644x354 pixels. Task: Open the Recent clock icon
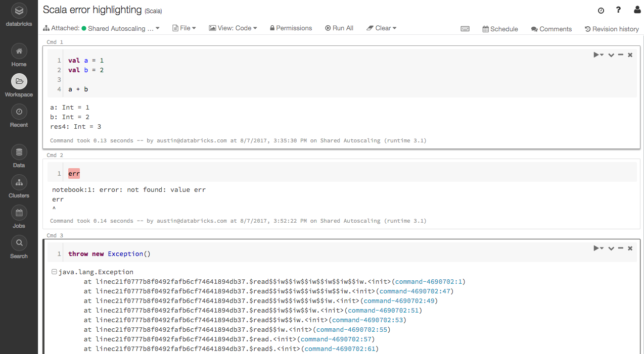pyautogui.click(x=19, y=112)
